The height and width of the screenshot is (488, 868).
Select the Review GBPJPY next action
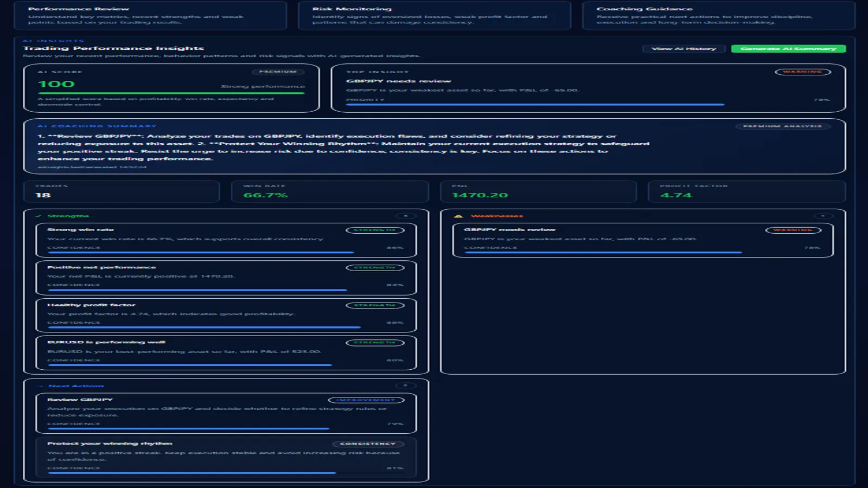pos(226,413)
